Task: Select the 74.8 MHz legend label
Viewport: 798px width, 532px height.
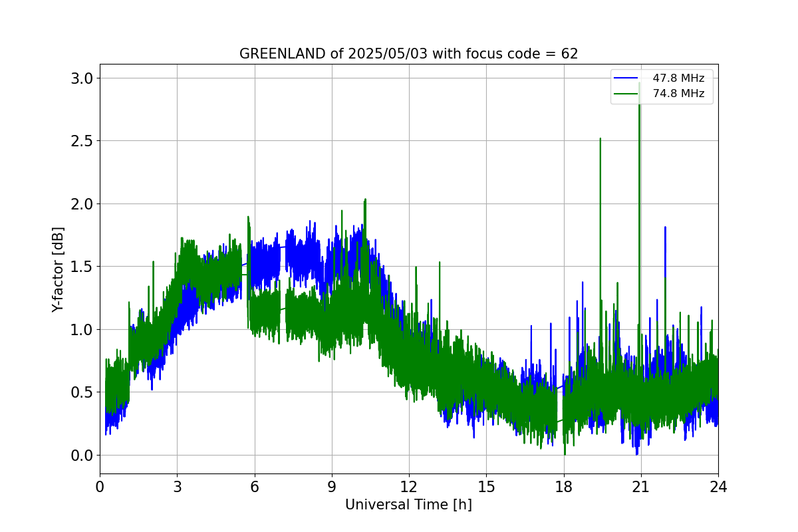Action: pyautogui.click(x=678, y=94)
